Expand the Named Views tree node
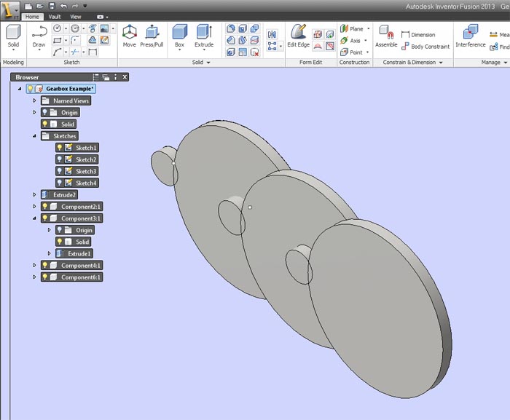The image size is (510, 420). pyautogui.click(x=34, y=100)
